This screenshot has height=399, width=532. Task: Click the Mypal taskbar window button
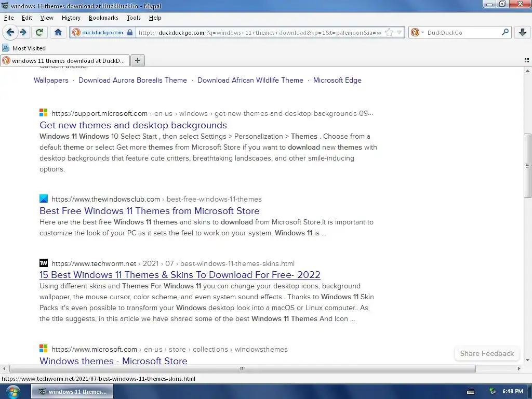coord(72,392)
